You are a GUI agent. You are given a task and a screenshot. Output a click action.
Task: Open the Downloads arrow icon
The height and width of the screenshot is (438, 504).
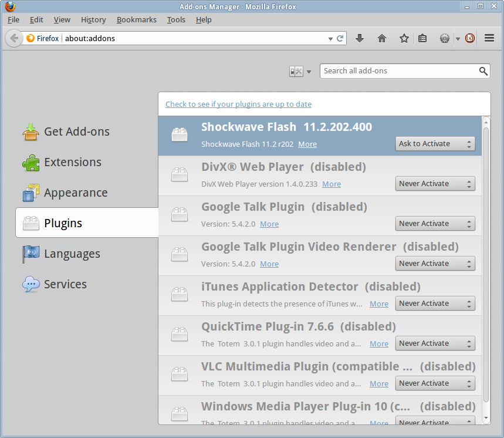point(360,38)
